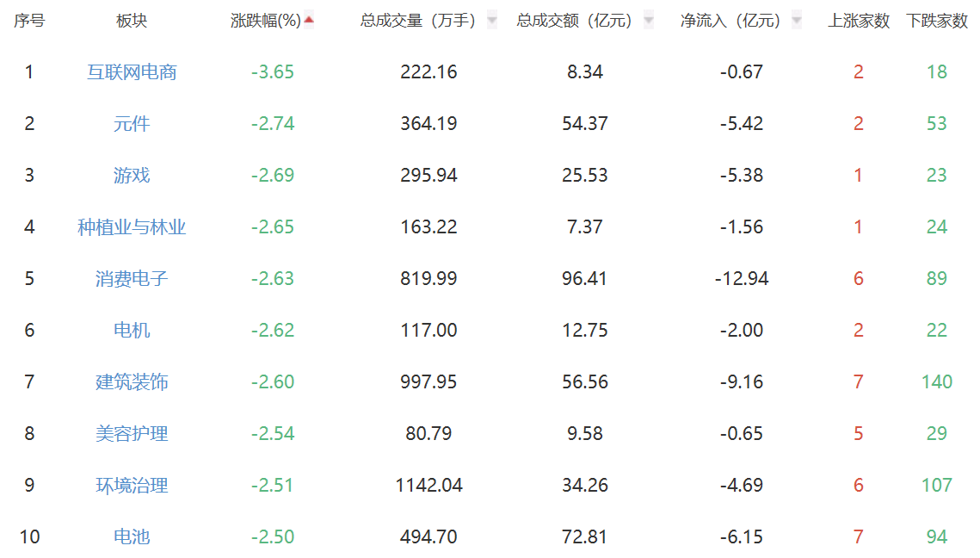Open the 元件 sector link
980x558 pixels.
click(132, 124)
